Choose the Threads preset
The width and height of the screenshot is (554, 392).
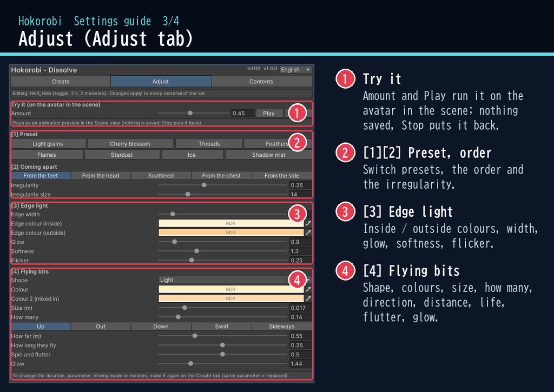click(x=209, y=144)
